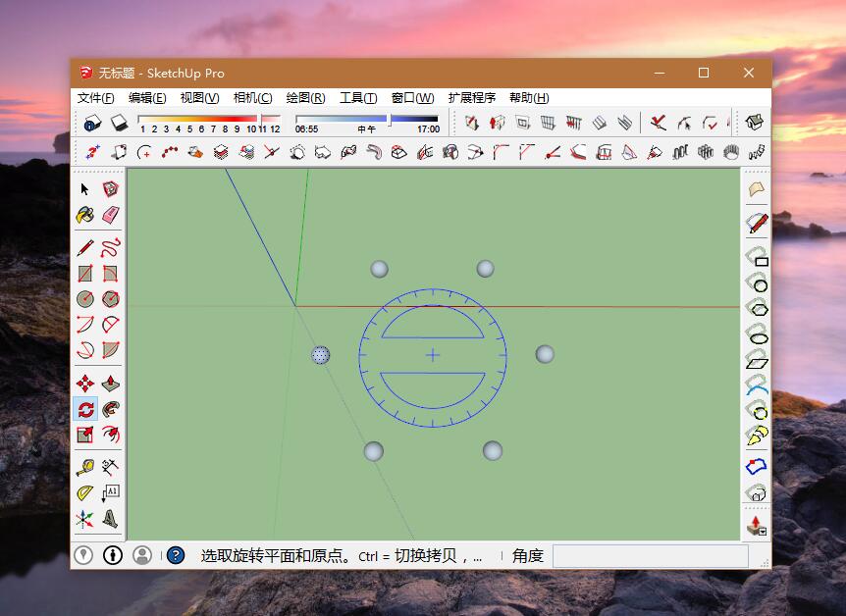Open the 相机(C) menu
This screenshot has width=846, height=616.
click(252, 98)
